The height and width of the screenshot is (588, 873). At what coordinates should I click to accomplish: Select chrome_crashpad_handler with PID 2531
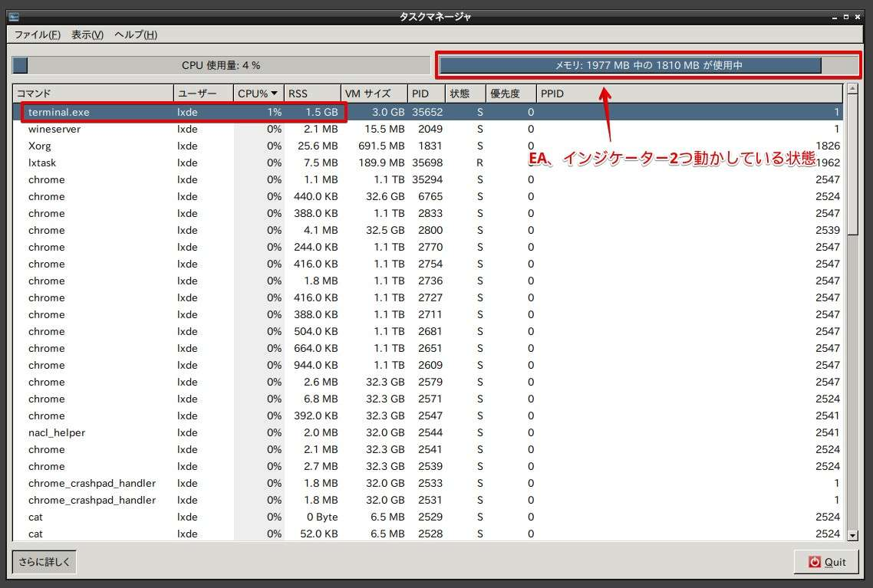pyautogui.click(x=427, y=500)
